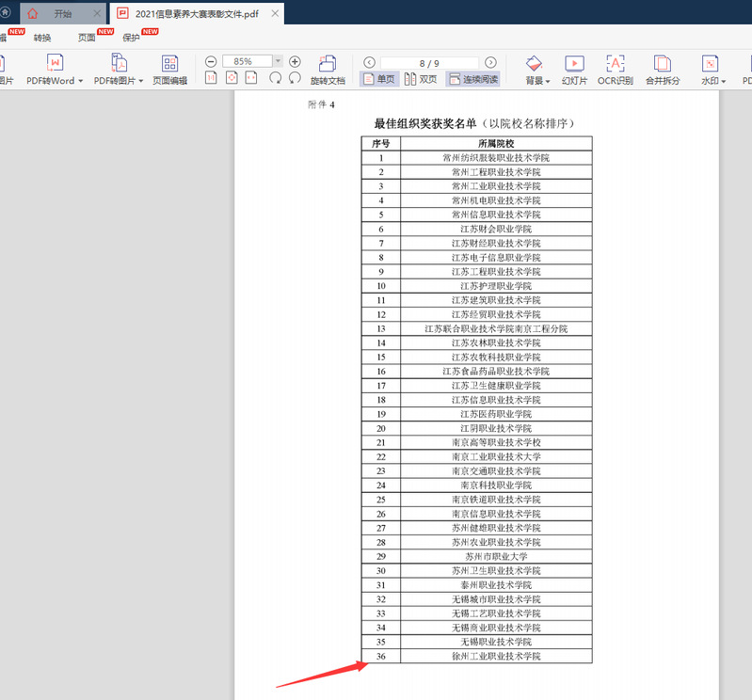Zoom out with the minus icon

tap(211, 61)
